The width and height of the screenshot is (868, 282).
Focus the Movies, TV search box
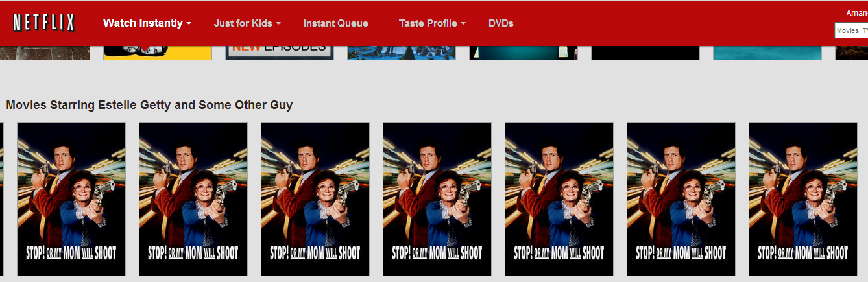tap(851, 30)
